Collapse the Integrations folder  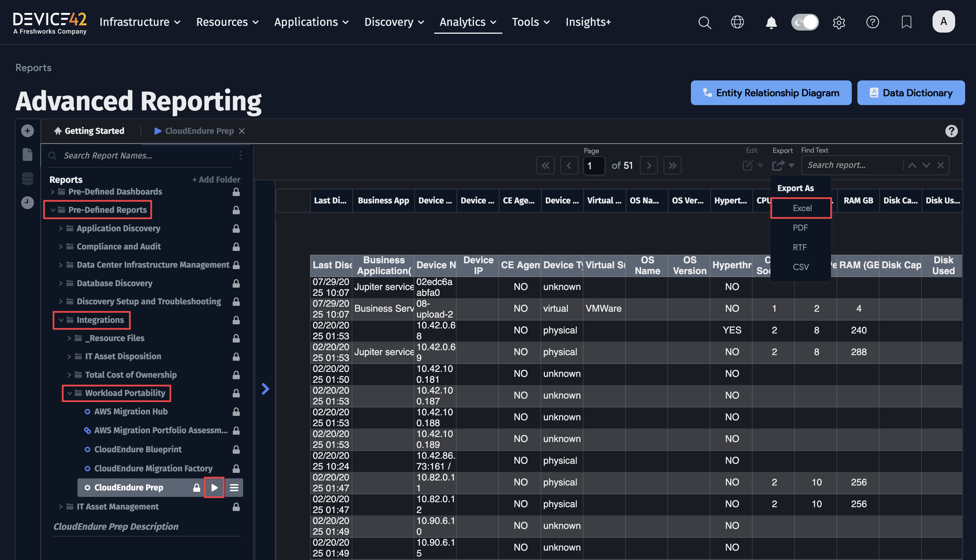61,320
